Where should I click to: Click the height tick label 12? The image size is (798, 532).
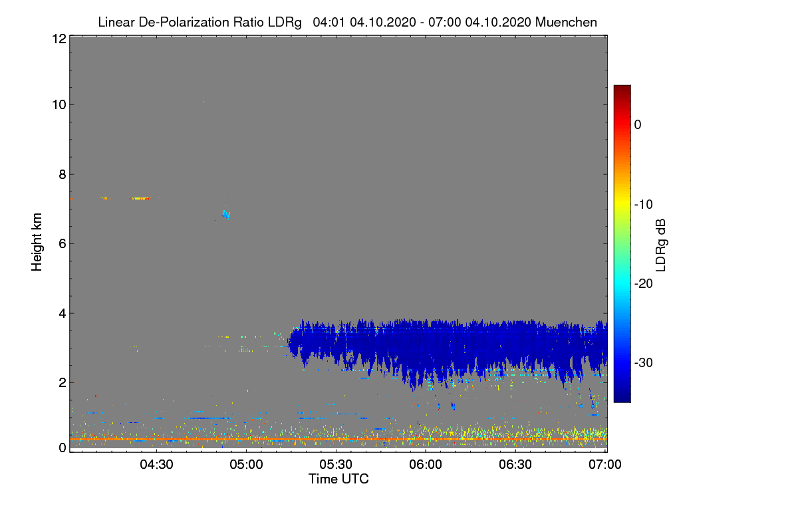pyautogui.click(x=59, y=39)
